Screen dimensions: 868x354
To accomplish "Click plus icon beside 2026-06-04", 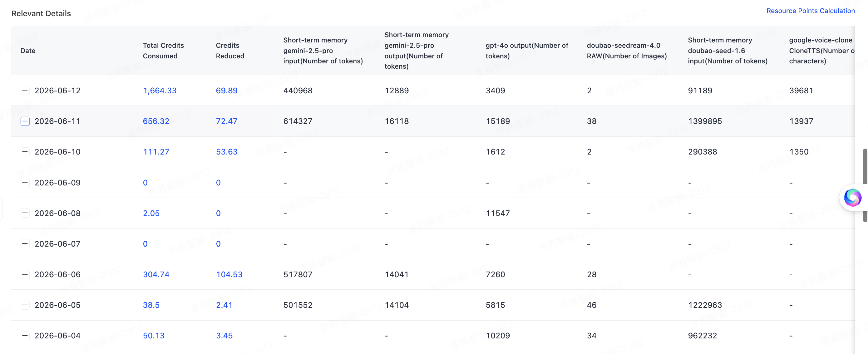I will [x=25, y=336].
